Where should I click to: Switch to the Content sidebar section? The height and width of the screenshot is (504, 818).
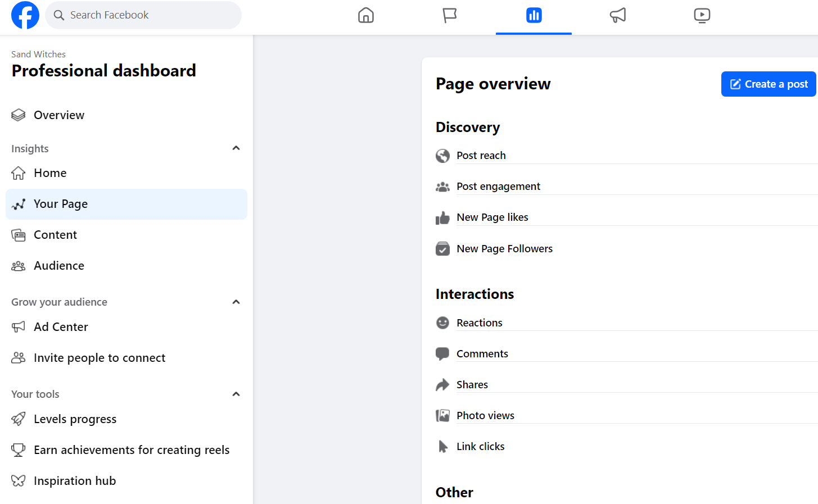coord(55,234)
